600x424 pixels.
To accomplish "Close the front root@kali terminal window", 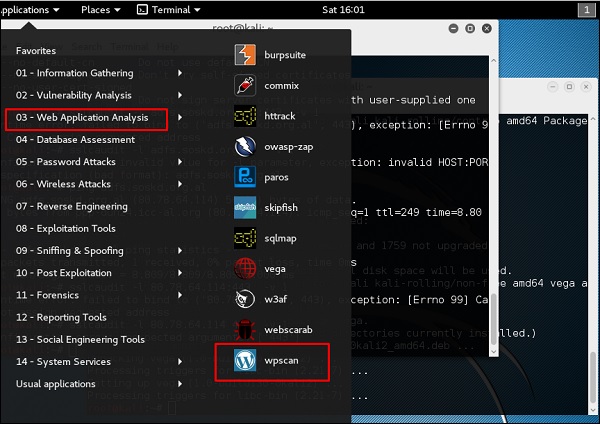I will pos(487,29).
